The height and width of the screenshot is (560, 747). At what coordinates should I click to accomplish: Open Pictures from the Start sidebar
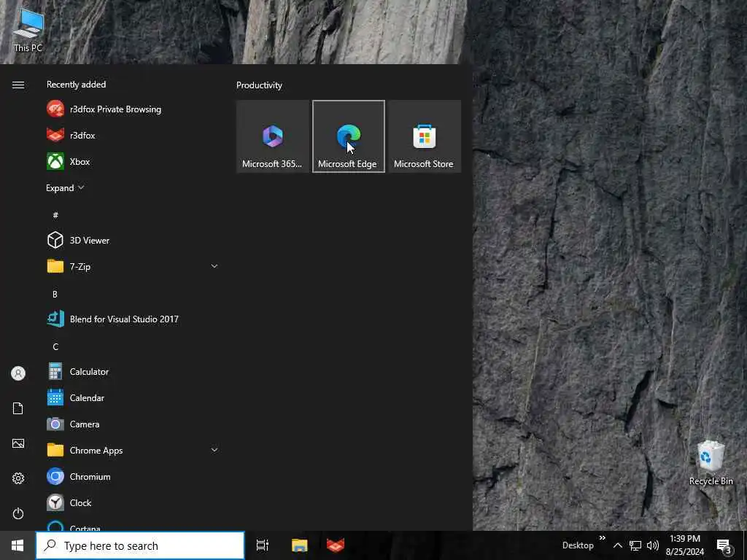pyautogui.click(x=18, y=443)
